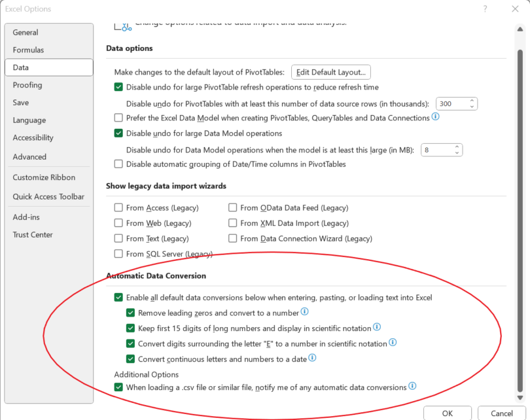The height and width of the screenshot is (420, 530).
Task: Enable Prefer the Excel Data Model option
Action: 118,118
